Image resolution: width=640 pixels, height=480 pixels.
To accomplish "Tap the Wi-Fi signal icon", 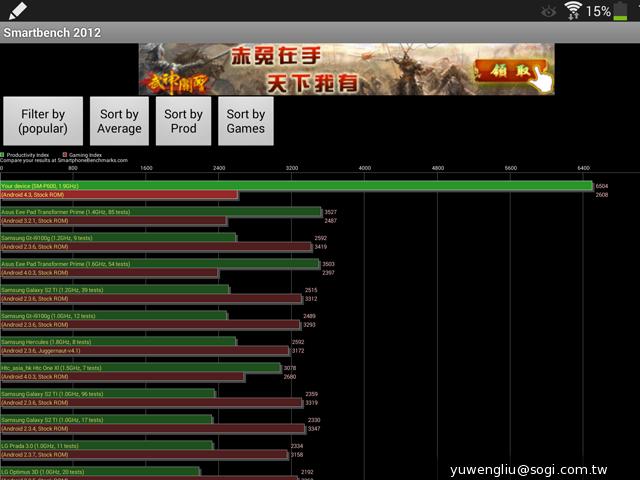I will (x=573, y=11).
